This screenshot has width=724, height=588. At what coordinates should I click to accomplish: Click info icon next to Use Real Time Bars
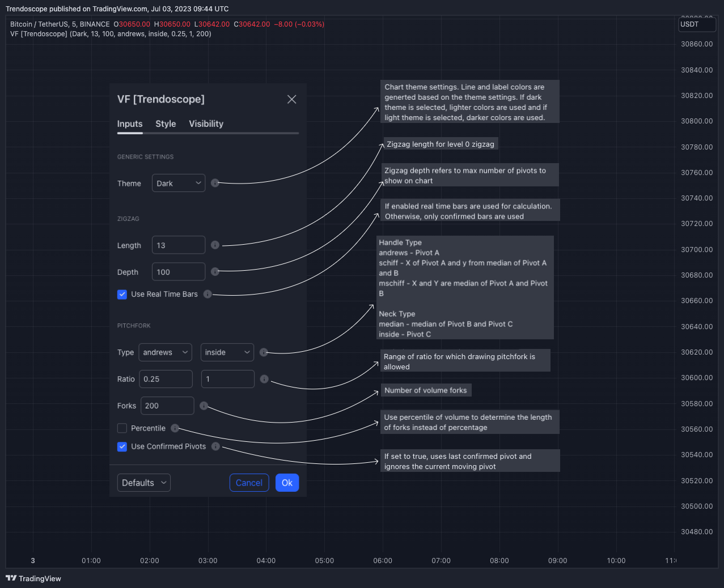tap(208, 294)
